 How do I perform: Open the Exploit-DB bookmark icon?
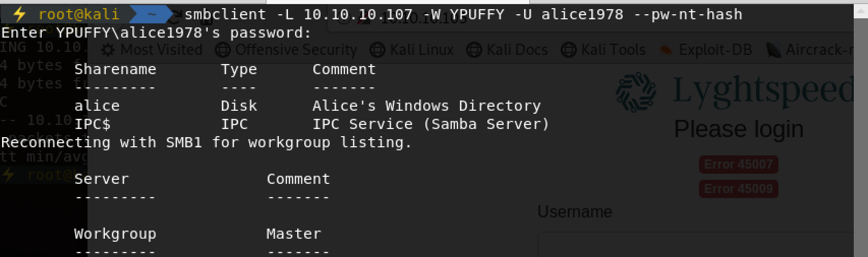tap(666, 50)
